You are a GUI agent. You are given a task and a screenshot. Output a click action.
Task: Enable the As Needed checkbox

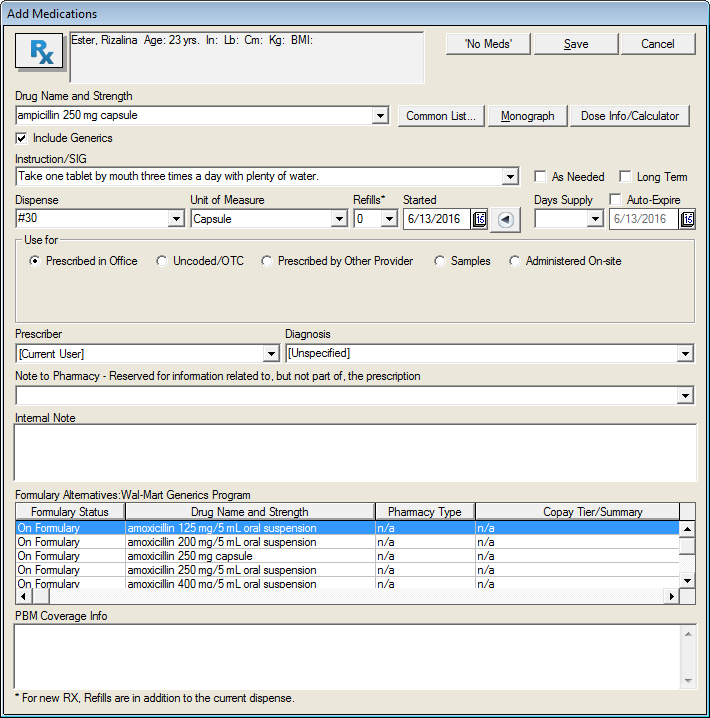541,177
